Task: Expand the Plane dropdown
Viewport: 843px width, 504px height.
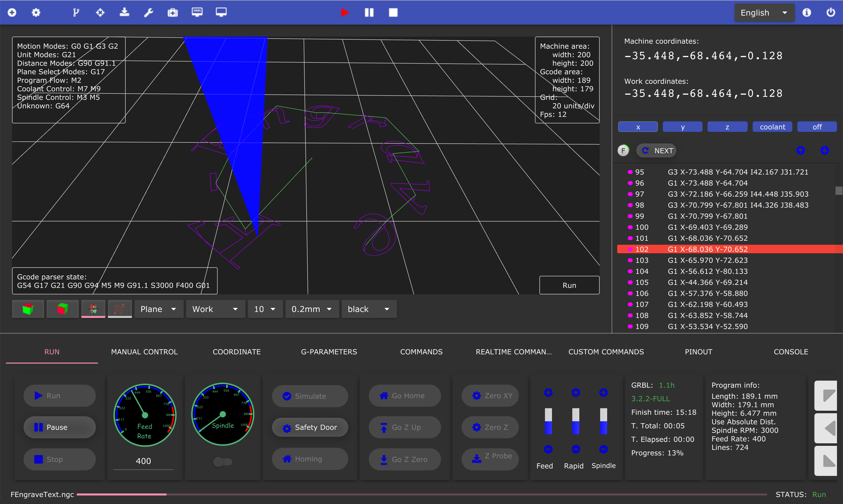Action: pos(159,309)
